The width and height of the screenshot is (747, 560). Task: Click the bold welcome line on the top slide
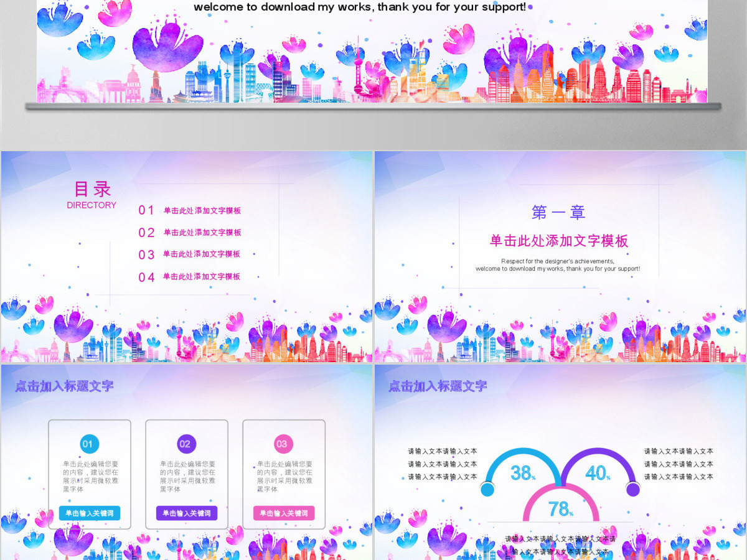(x=360, y=7)
